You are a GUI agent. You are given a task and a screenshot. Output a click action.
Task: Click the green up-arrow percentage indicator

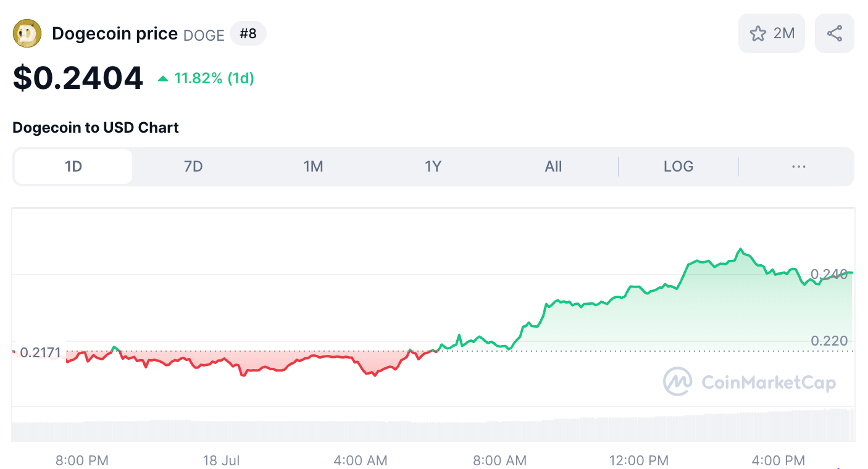(x=164, y=79)
